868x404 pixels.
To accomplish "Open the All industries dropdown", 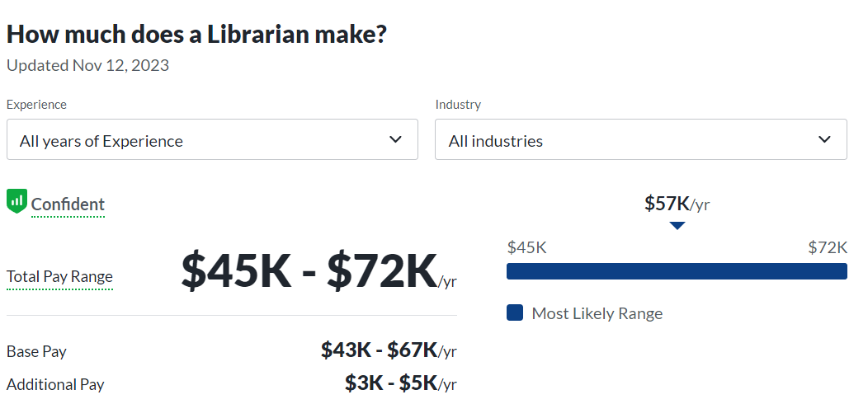I will tap(640, 140).
